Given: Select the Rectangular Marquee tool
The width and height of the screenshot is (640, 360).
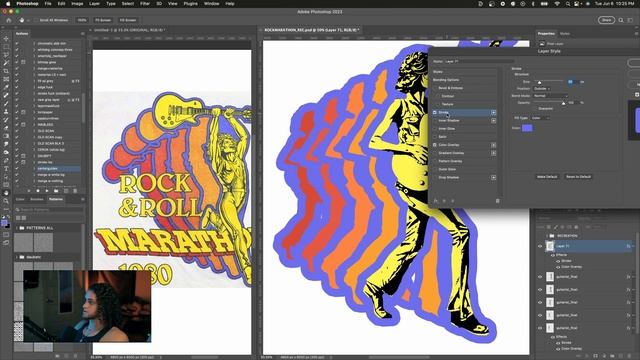Looking at the screenshot, I should tap(6, 47).
